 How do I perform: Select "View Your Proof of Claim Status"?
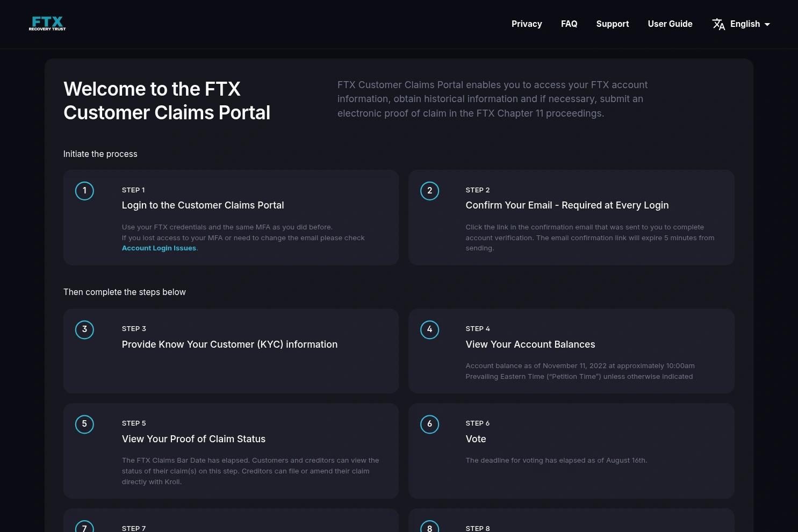[193, 439]
